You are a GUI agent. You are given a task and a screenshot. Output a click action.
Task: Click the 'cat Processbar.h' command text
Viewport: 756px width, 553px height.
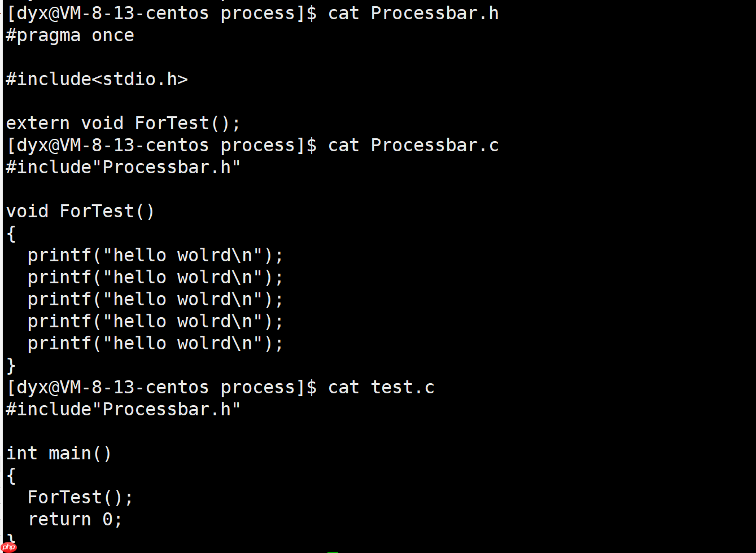pos(413,13)
